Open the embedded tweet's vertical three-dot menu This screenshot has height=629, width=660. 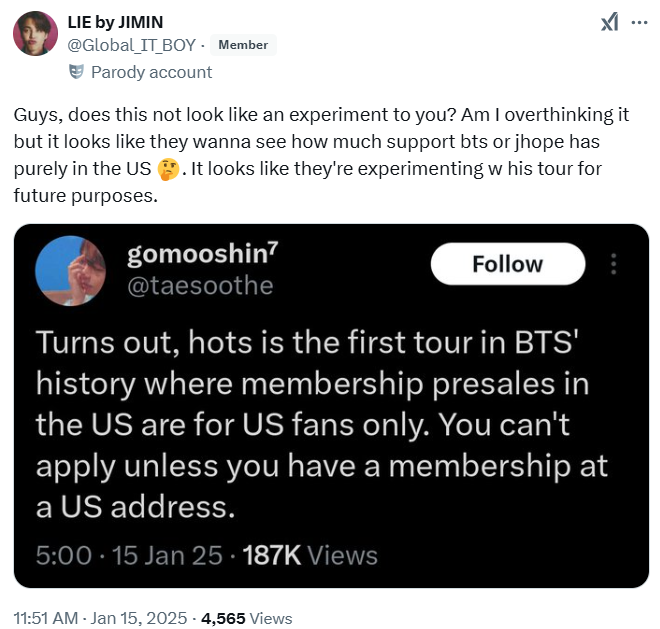(614, 264)
